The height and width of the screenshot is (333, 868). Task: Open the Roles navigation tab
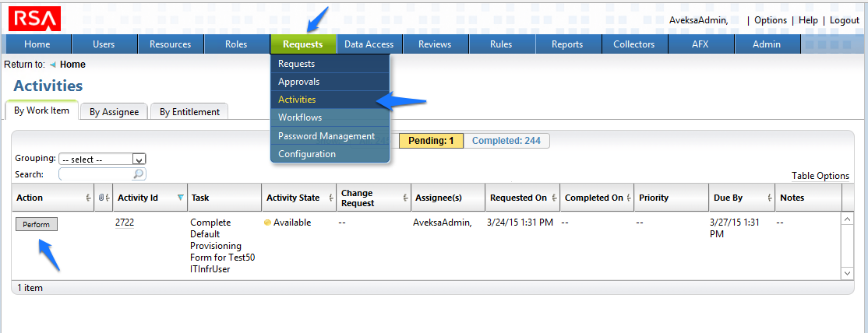(x=236, y=44)
